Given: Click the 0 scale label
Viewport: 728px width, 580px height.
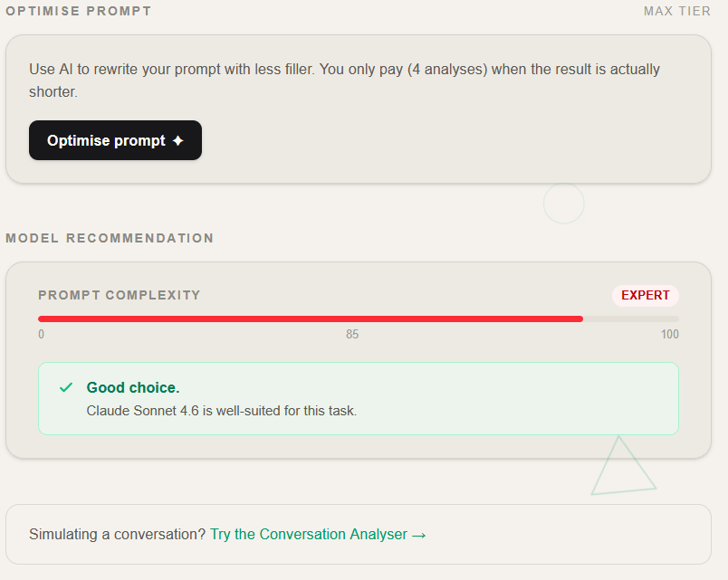Looking at the screenshot, I should pos(41,335).
